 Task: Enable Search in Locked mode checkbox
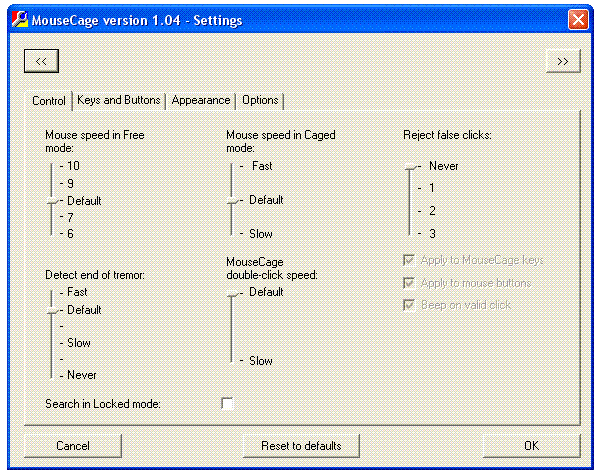[227, 403]
